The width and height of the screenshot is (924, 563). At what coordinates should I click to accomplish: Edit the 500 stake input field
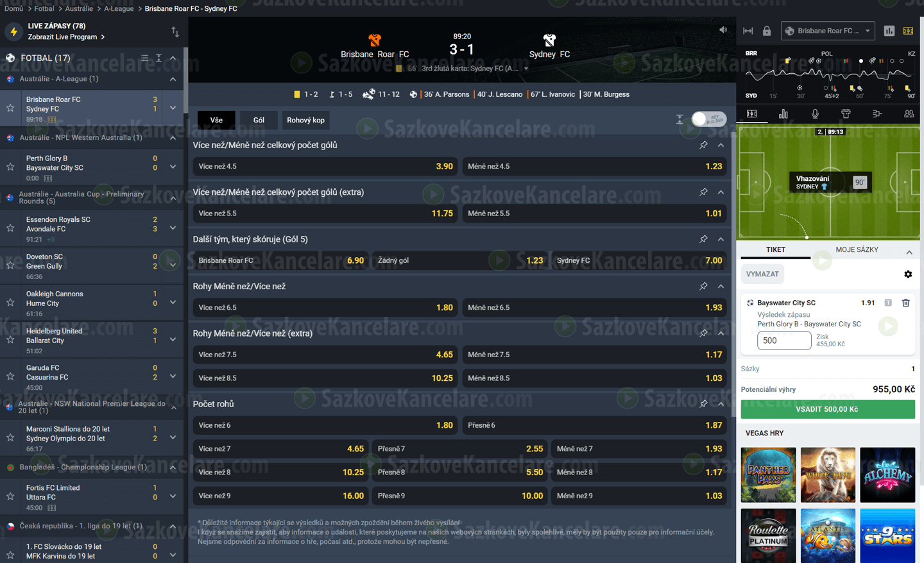784,340
